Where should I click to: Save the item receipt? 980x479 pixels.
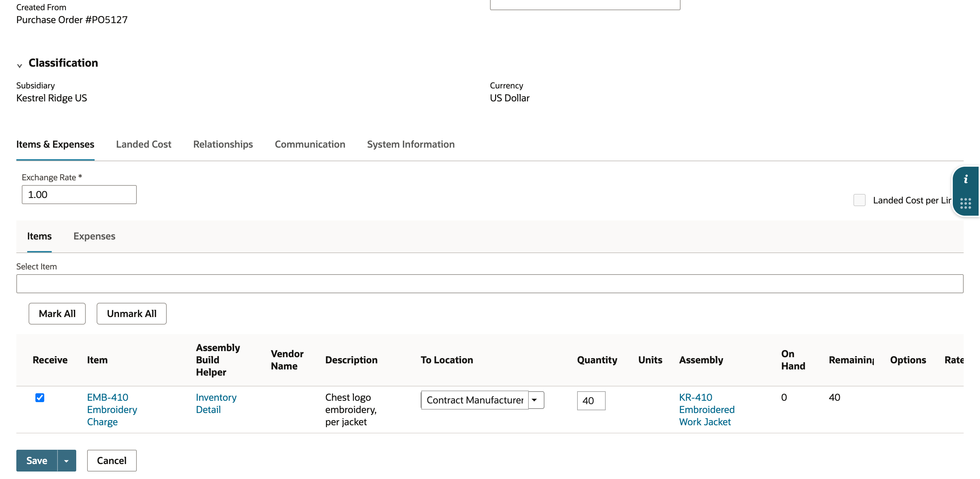tap(37, 461)
